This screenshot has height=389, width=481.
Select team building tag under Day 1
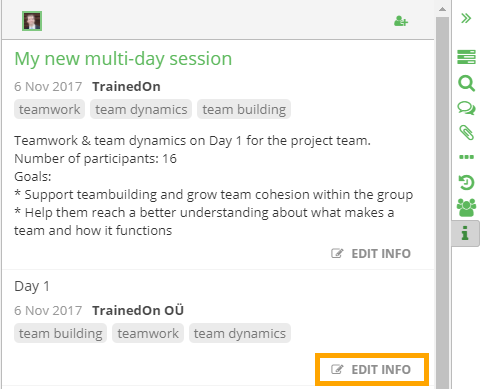tap(60, 333)
